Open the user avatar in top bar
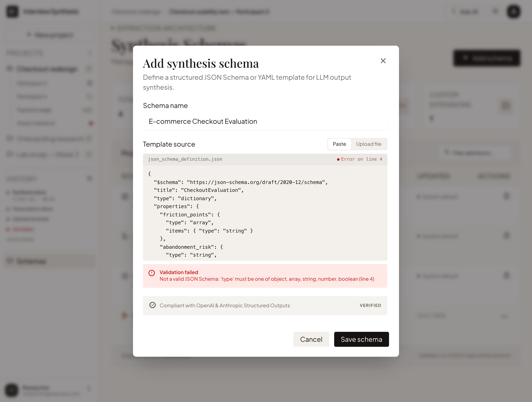 [514, 11]
